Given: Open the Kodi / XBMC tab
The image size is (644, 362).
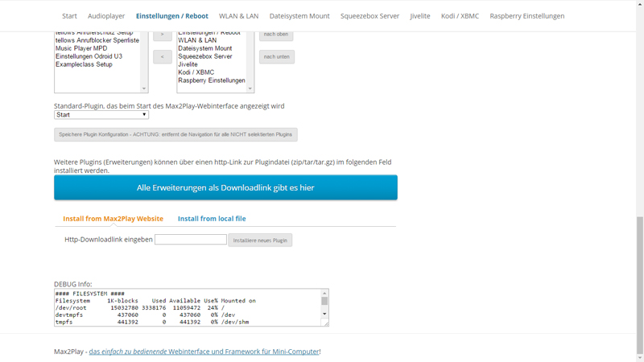Looking at the screenshot, I should pyautogui.click(x=460, y=16).
